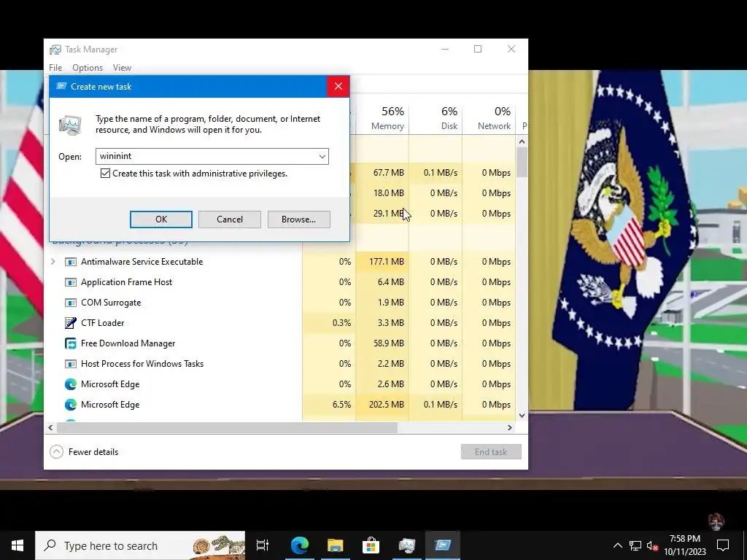The height and width of the screenshot is (560, 747).
Task: Click 0.3% CPU cell for CTF Loader
Action: [329, 323]
